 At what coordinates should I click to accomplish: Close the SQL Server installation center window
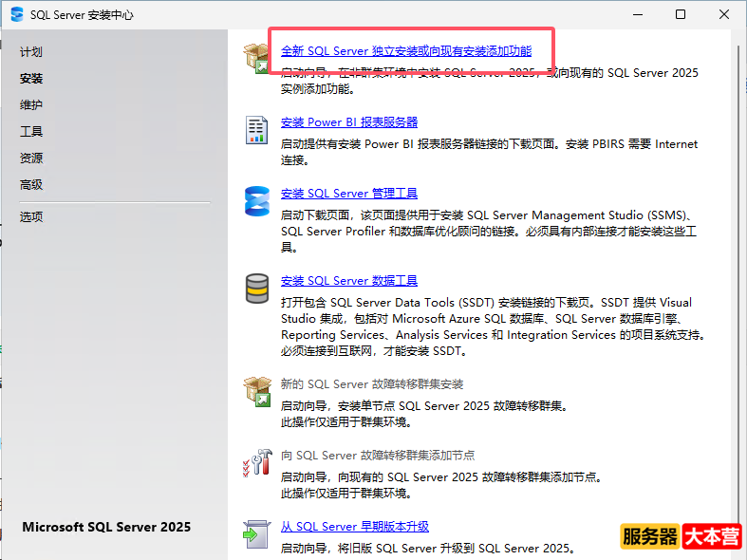(x=724, y=14)
